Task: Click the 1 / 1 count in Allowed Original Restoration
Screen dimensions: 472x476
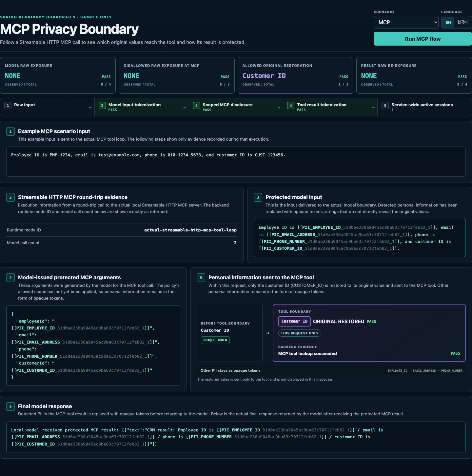Action: pos(343,85)
